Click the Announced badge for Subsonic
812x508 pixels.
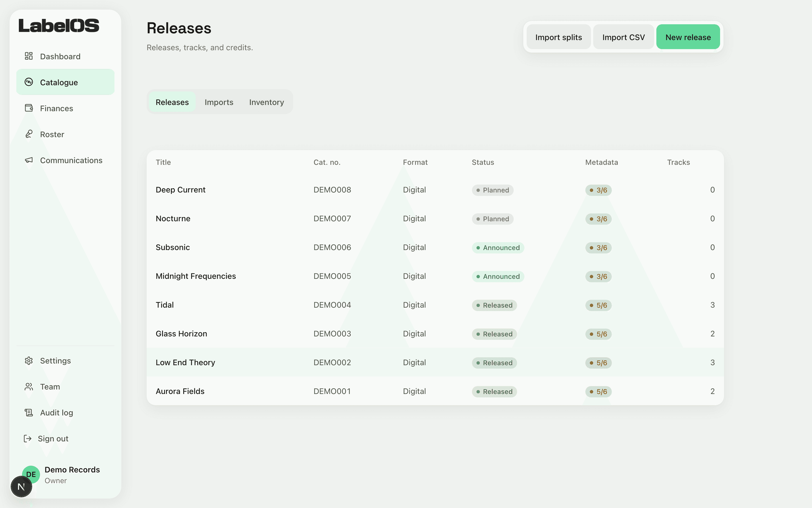pyautogui.click(x=498, y=248)
